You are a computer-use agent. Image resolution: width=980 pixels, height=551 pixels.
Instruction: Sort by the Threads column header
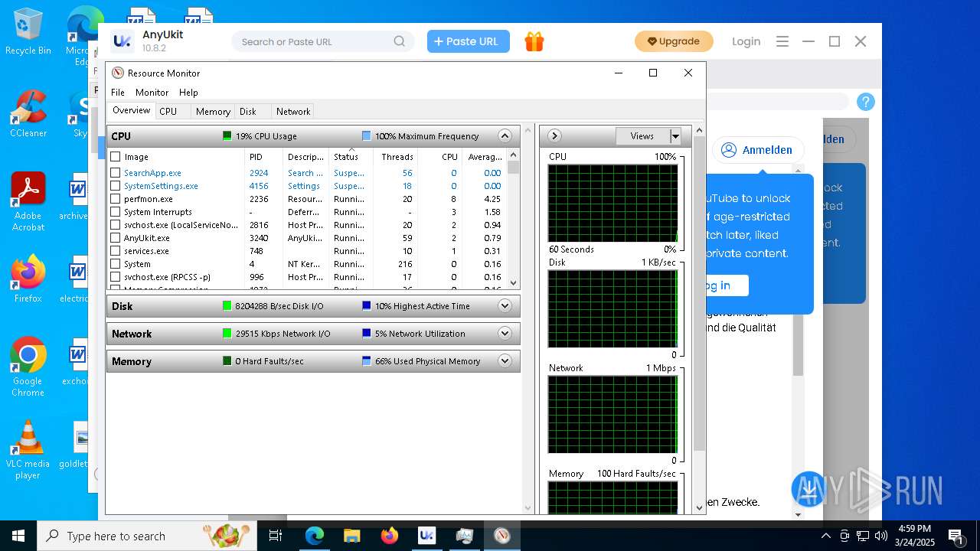coord(396,156)
